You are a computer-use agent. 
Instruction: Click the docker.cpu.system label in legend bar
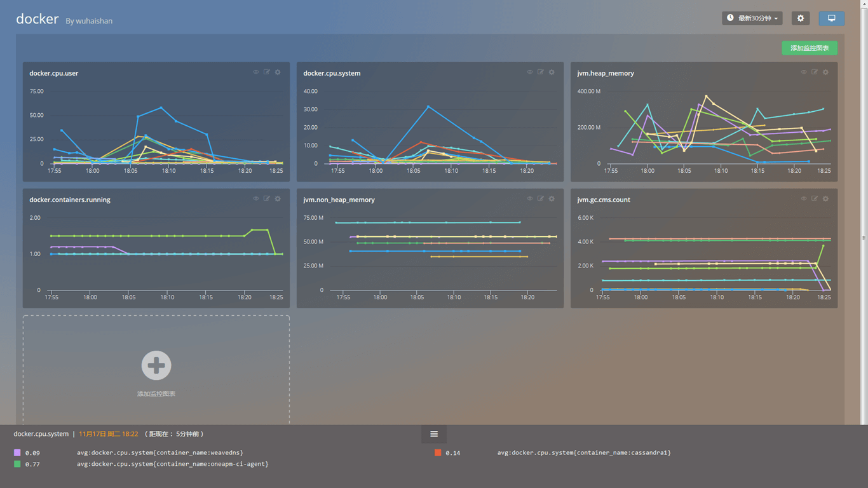[x=41, y=434]
